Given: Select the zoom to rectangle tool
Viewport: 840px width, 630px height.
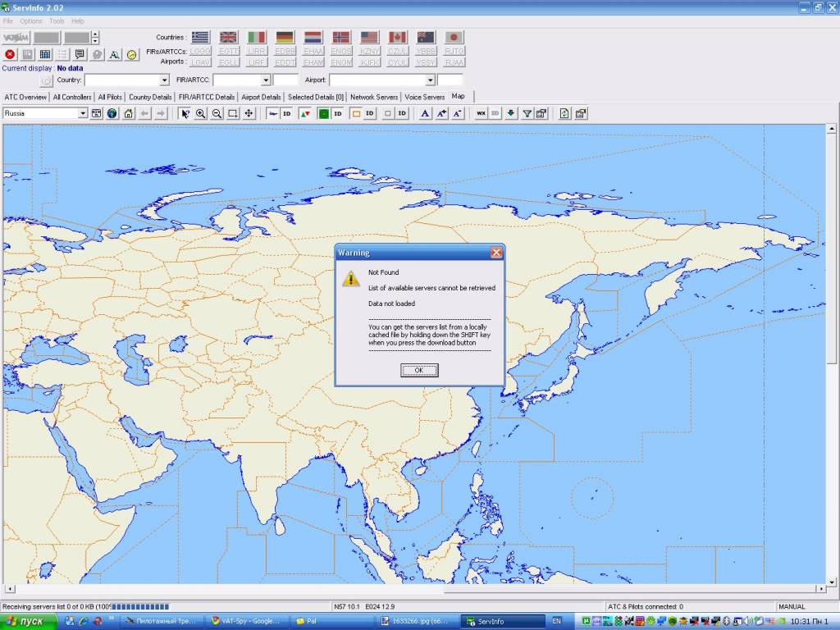Looking at the screenshot, I should click(233, 113).
